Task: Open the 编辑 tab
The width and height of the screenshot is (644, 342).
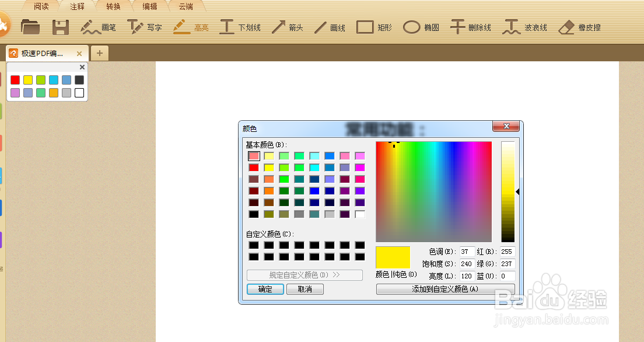Action: [x=149, y=6]
